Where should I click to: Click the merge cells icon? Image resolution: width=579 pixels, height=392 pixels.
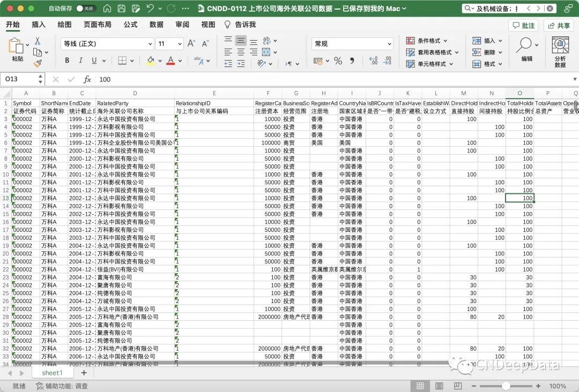(x=266, y=52)
